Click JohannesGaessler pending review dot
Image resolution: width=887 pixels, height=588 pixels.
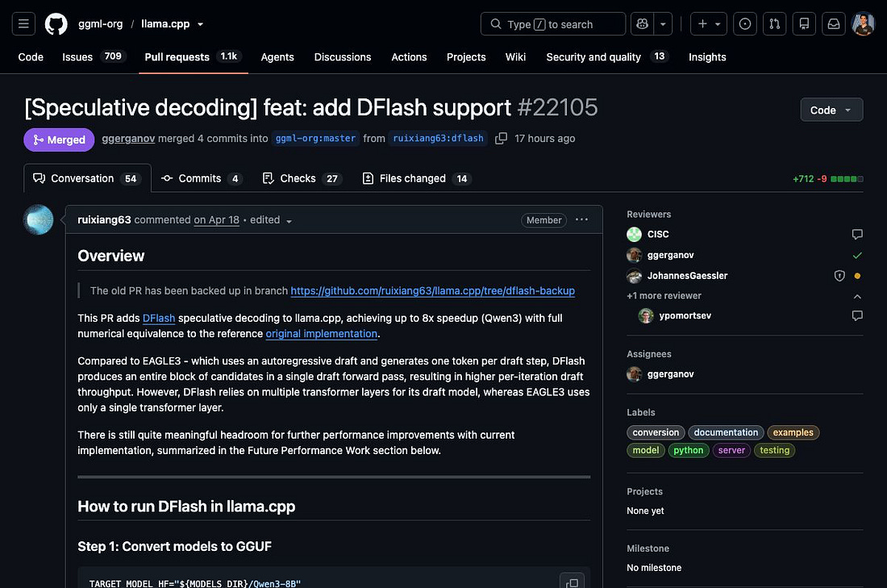[x=858, y=276]
